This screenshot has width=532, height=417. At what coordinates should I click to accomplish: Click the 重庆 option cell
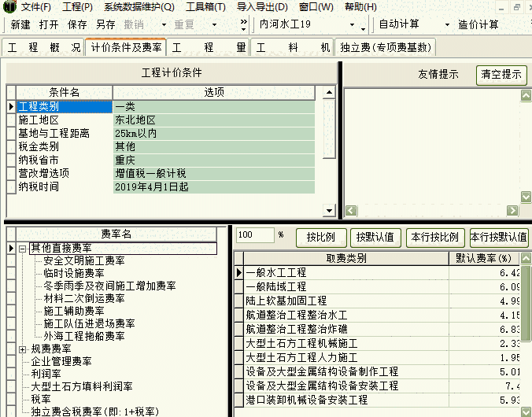(x=214, y=161)
